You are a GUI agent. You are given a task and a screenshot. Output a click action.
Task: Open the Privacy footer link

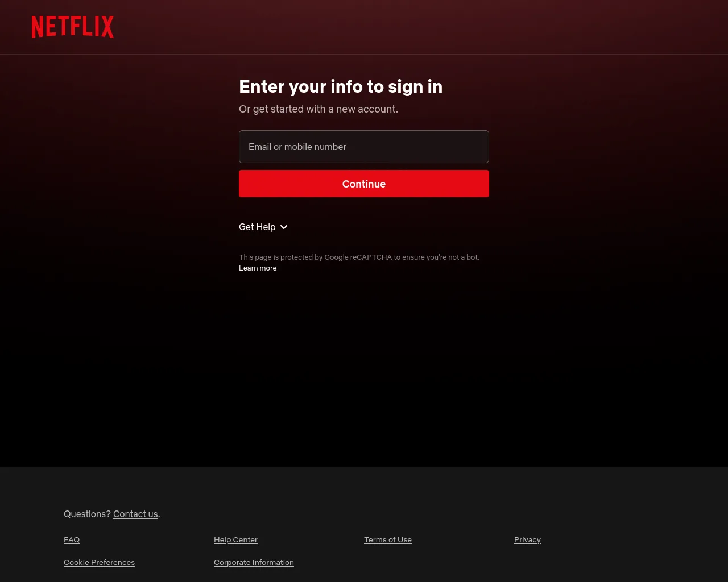527,539
